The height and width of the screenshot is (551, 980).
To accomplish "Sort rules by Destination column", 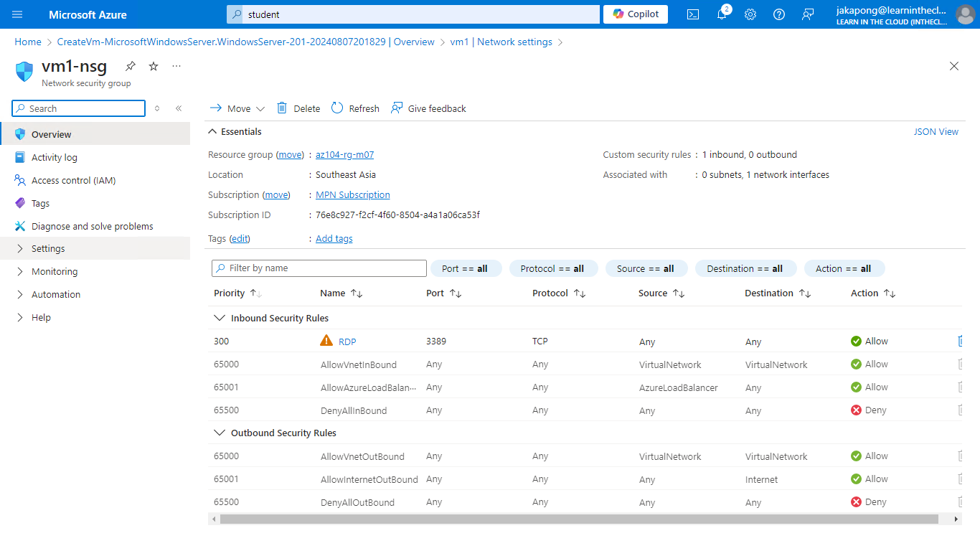I will pos(778,293).
